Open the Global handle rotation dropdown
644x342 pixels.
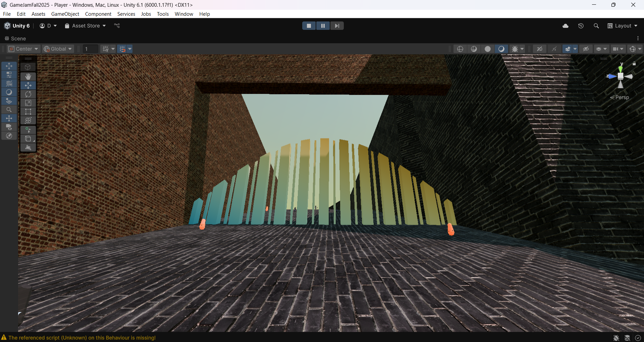[58, 49]
